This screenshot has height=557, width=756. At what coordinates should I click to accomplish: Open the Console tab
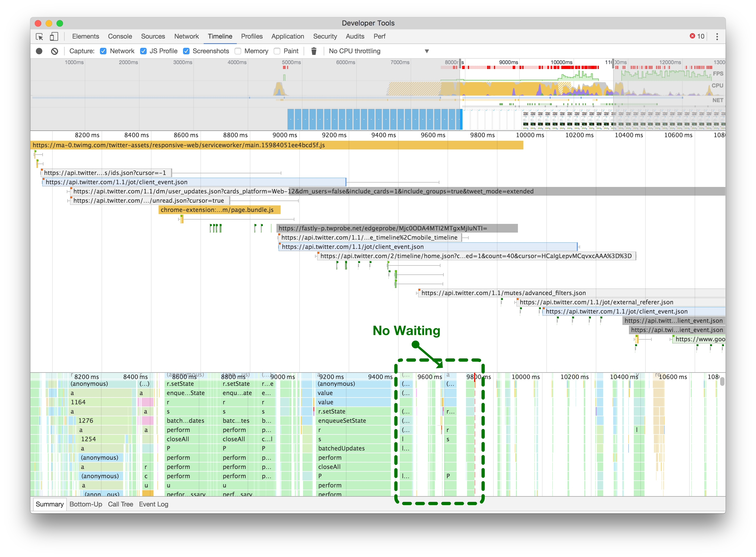point(119,36)
